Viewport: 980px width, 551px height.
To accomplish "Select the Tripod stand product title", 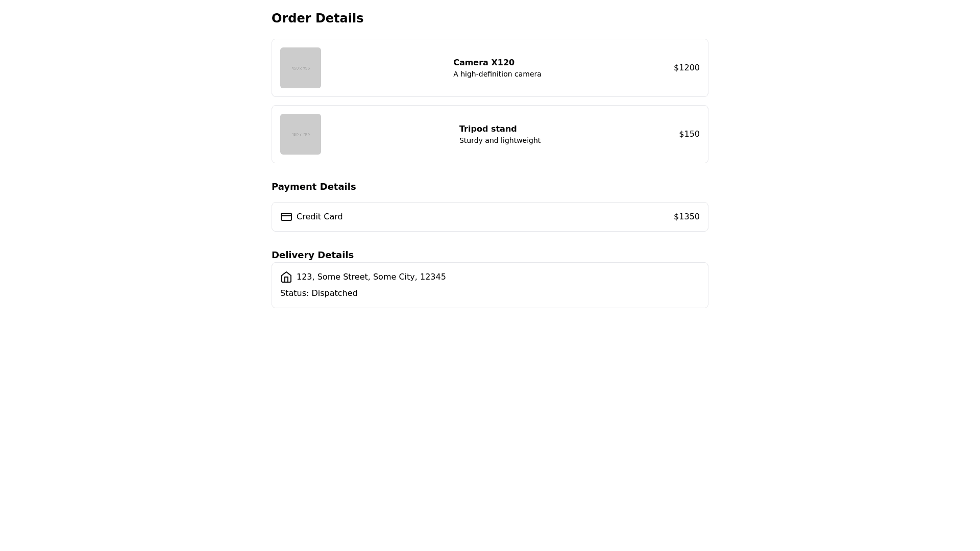I will (x=487, y=129).
